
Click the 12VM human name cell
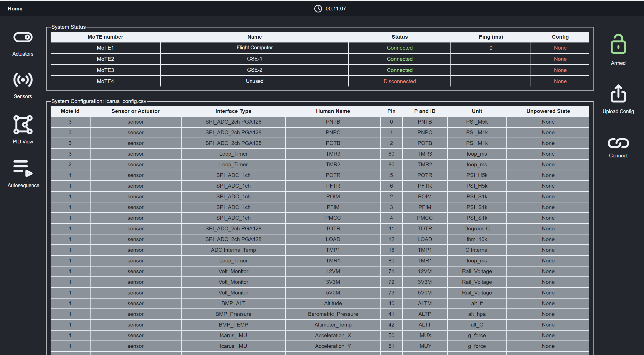333,271
